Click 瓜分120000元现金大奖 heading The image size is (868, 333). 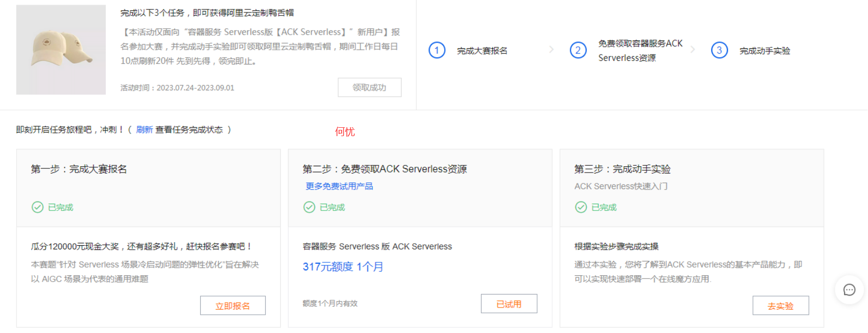pos(141,246)
